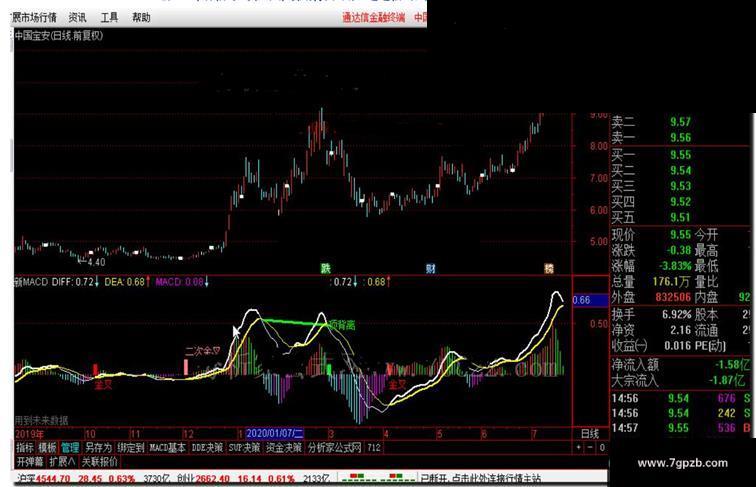The height and width of the screenshot is (487, 756).
Task: Click the 二次金叉 signal marker
Action: tap(203, 351)
